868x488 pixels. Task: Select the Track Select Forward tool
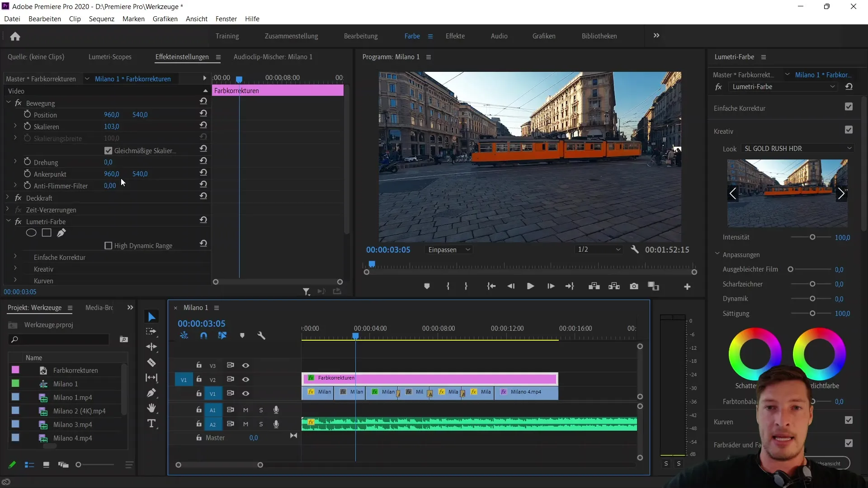151,332
